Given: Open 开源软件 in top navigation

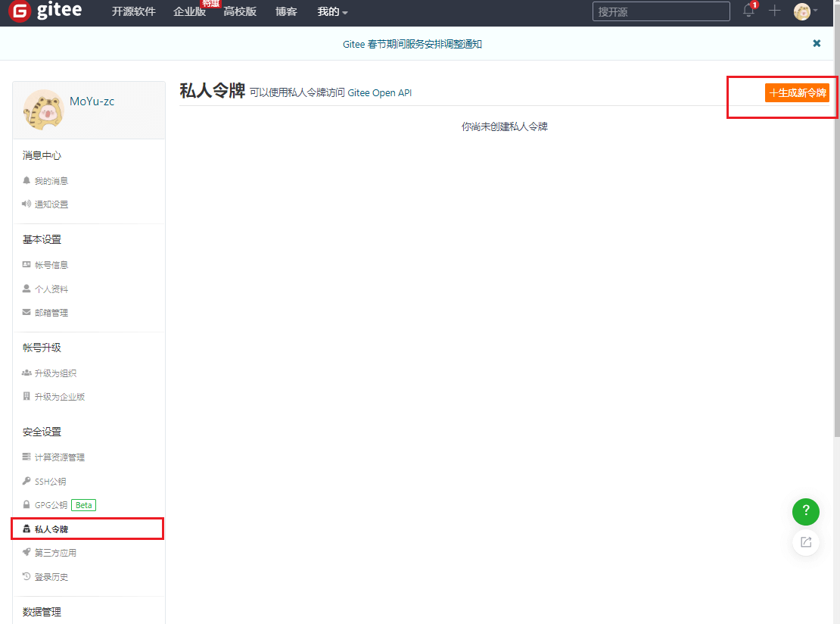Looking at the screenshot, I should click(133, 11).
